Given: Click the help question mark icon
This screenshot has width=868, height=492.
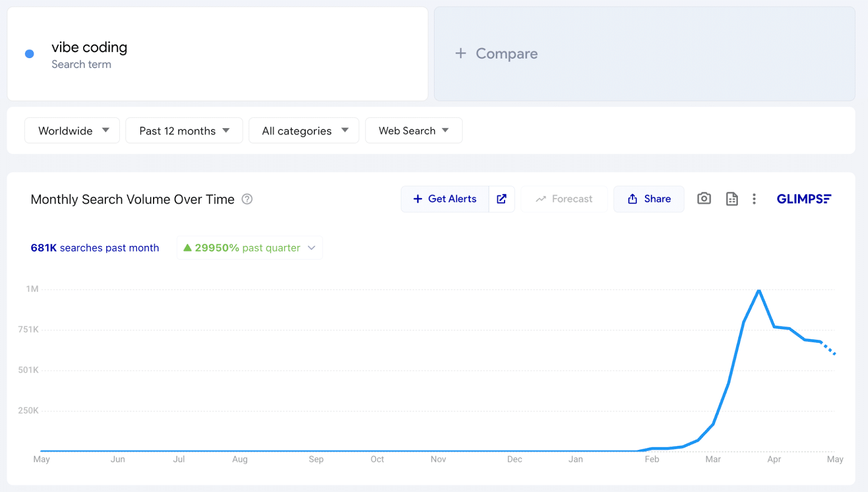Looking at the screenshot, I should pyautogui.click(x=247, y=199).
